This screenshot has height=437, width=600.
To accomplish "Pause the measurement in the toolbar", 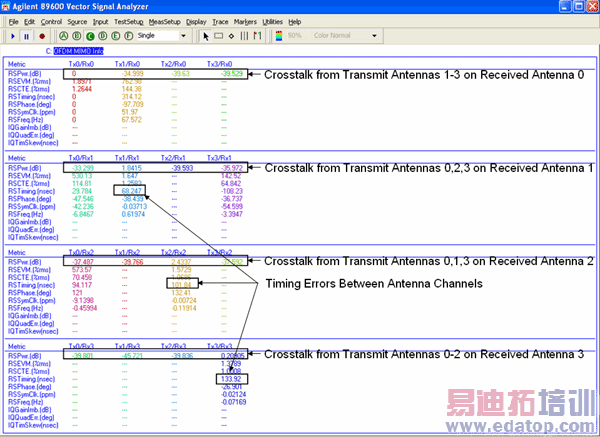I will (26, 36).
